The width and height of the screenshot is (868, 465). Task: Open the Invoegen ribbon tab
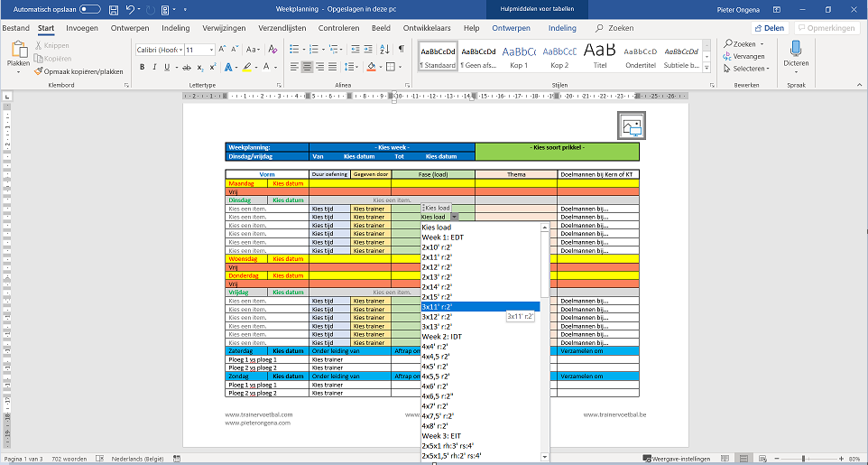click(x=82, y=28)
